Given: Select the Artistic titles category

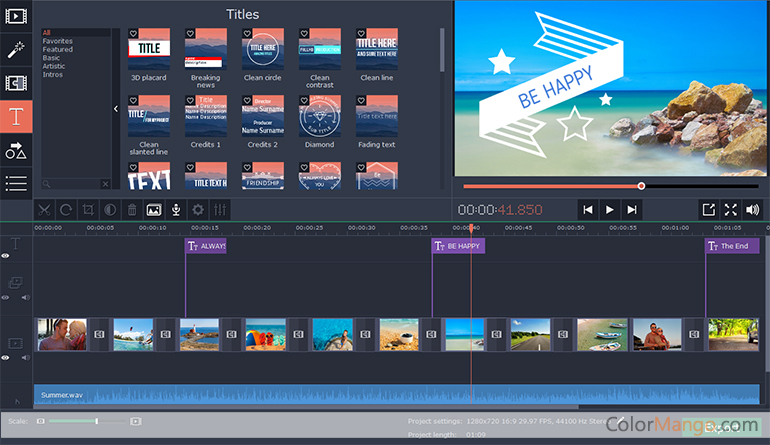Looking at the screenshot, I should click(52, 66).
